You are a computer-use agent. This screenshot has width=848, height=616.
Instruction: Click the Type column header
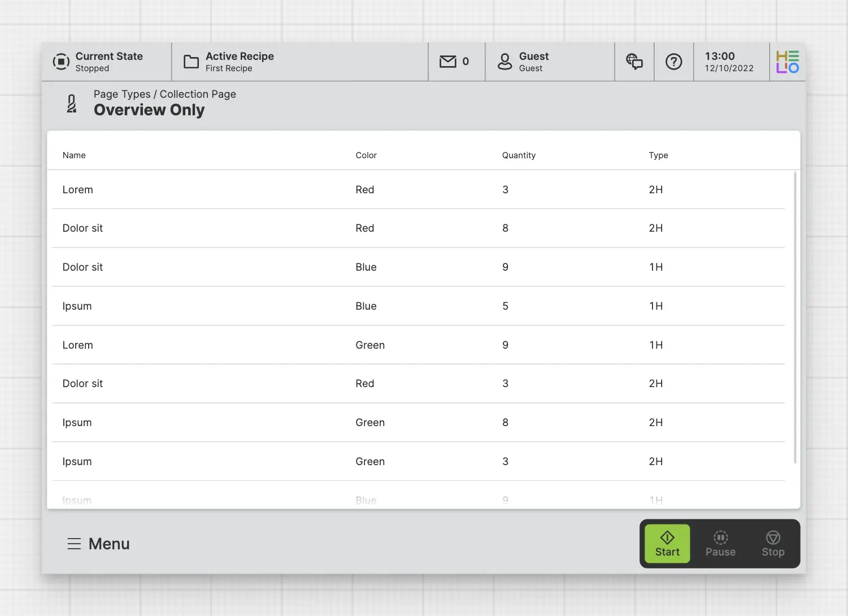[658, 155]
